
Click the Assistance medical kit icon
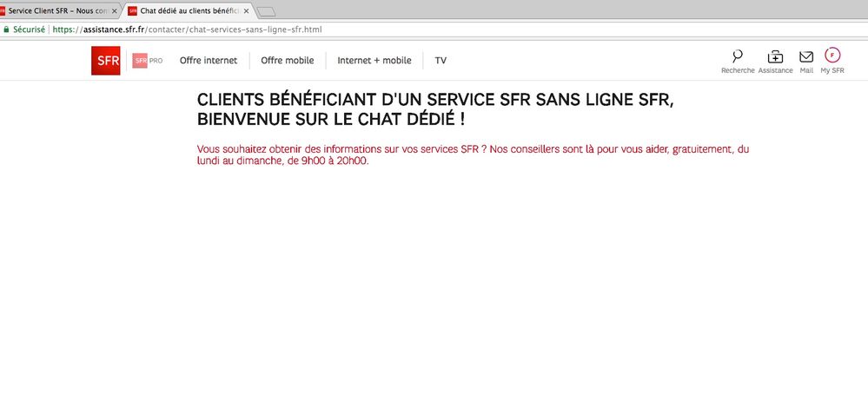775,56
